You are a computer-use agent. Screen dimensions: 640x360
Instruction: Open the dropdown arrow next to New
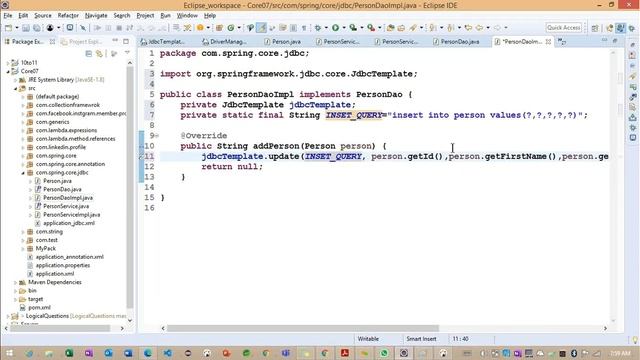(16, 28)
